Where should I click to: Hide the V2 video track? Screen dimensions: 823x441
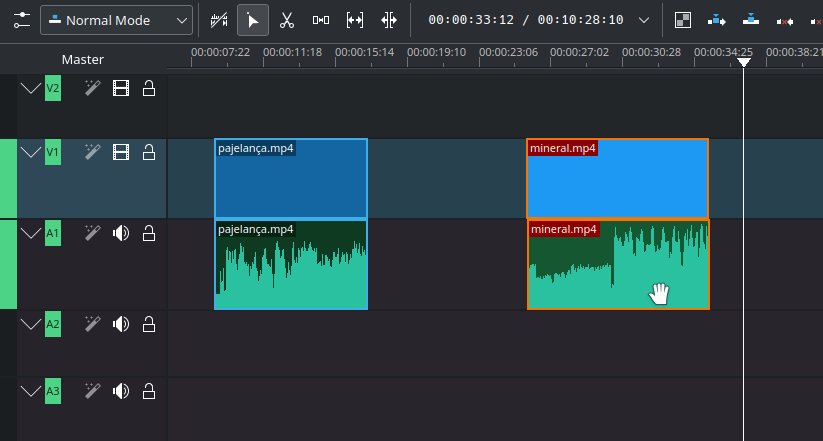(x=121, y=89)
